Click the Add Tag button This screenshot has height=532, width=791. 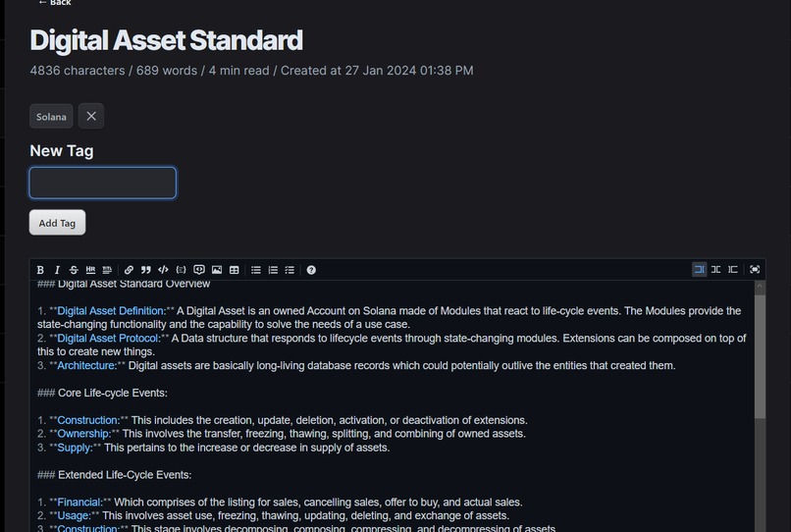(x=57, y=223)
